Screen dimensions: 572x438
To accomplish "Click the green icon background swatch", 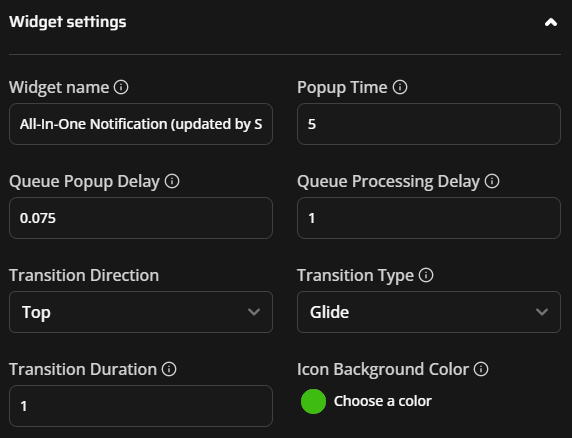I will coord(313,401).
